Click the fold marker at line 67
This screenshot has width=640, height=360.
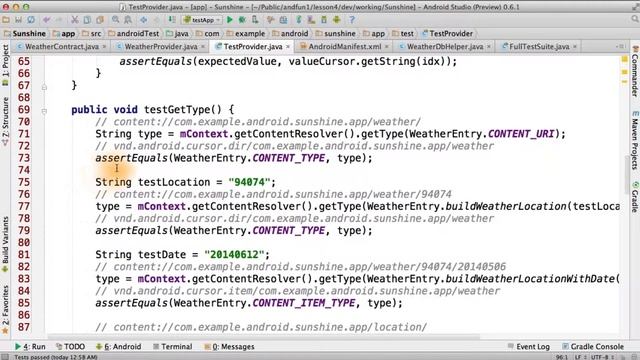point(44,87)
